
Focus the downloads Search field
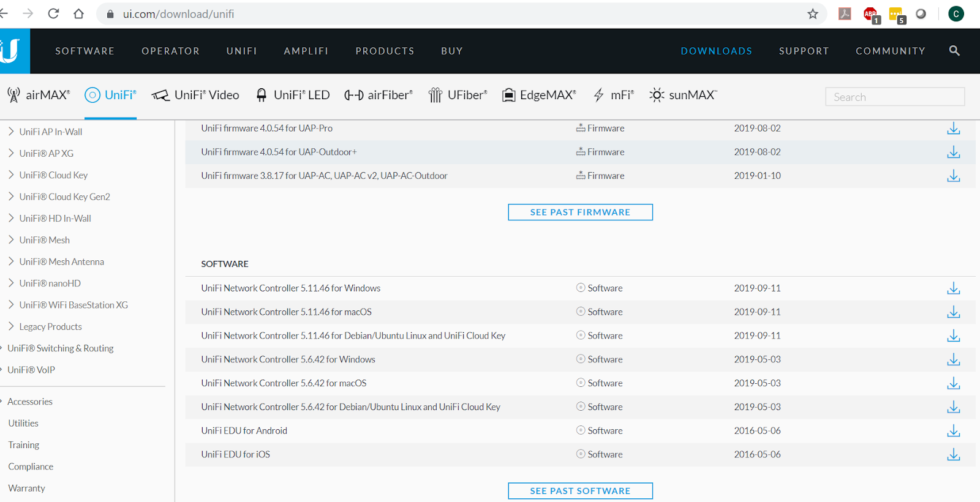click(x=895, y=97)
